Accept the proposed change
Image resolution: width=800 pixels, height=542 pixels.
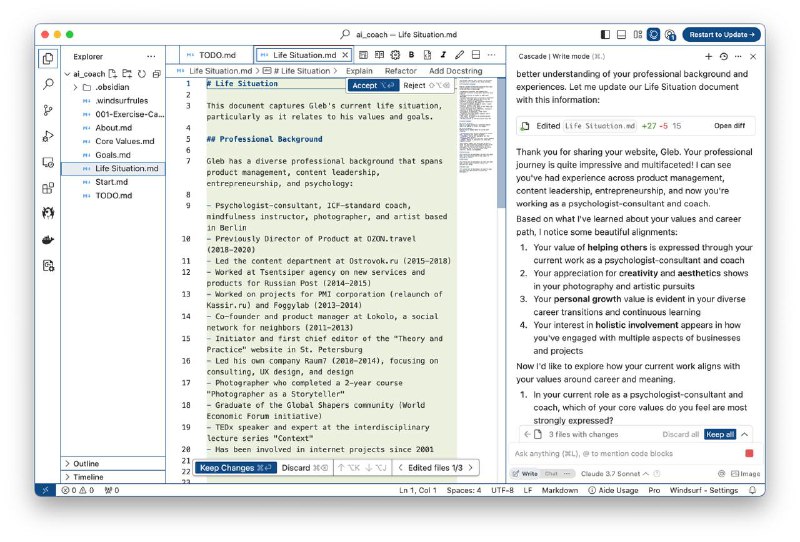[x=373, y=85]
